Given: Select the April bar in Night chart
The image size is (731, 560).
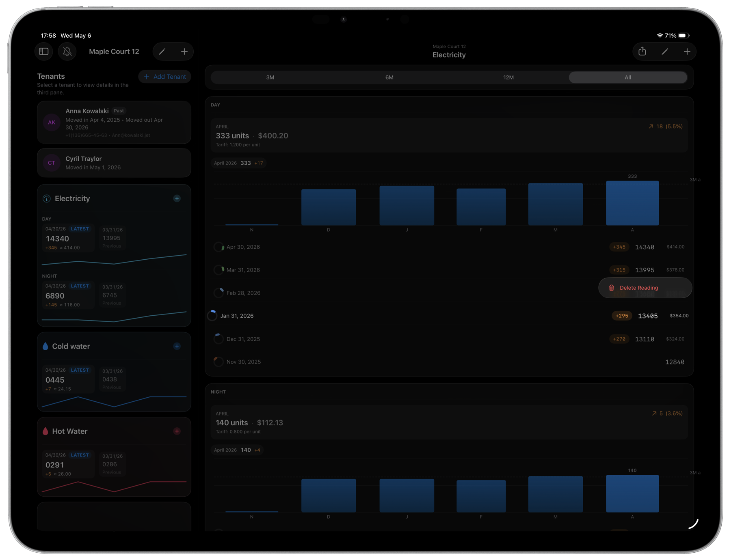Looking at the screenshot, I should [x=632, y=493].
